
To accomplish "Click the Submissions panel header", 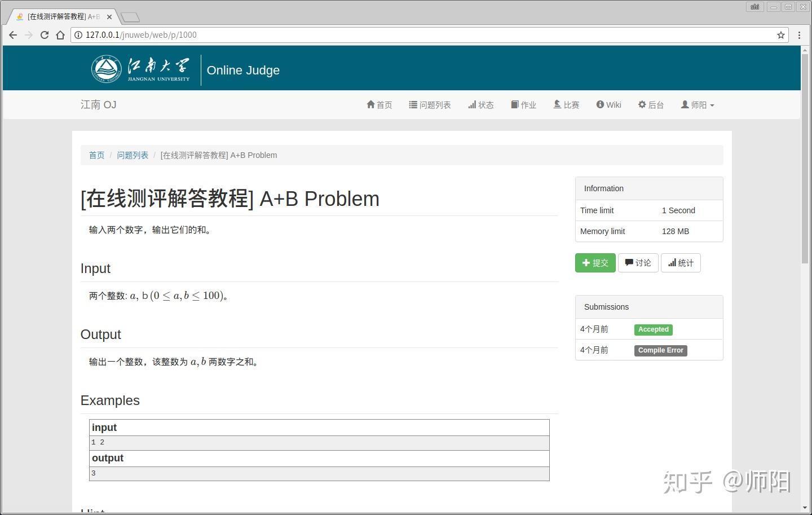I will pos(649,307).
